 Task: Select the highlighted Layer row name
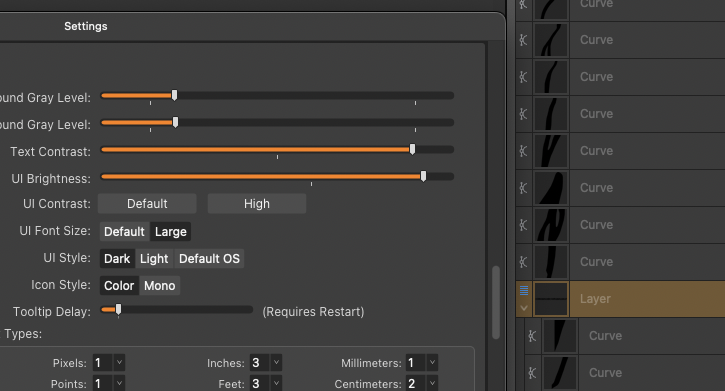[x=595, y=299]
